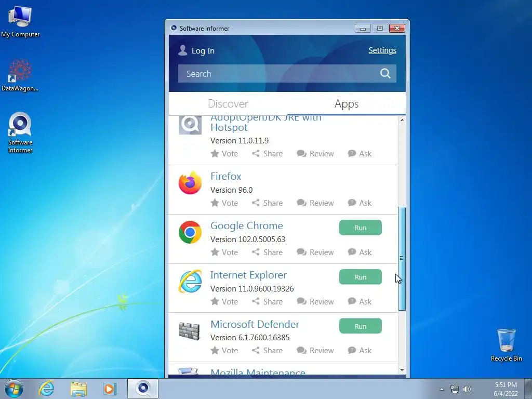Image resolution: width=532 pixels, height=399 pixels.
Task: Vote for Google Chrome
Action: pyautogui.click(x=224, y=252)
